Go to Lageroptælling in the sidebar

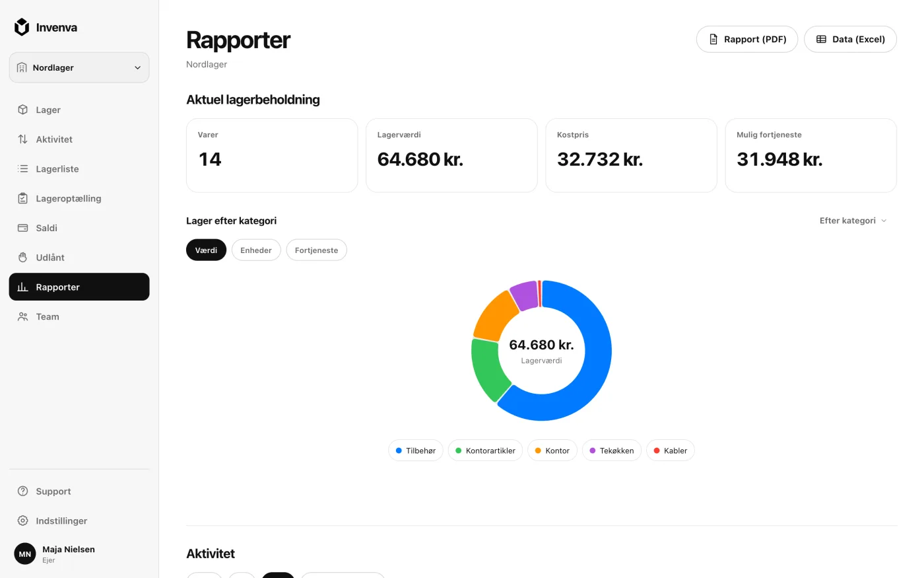pos(79,198)
